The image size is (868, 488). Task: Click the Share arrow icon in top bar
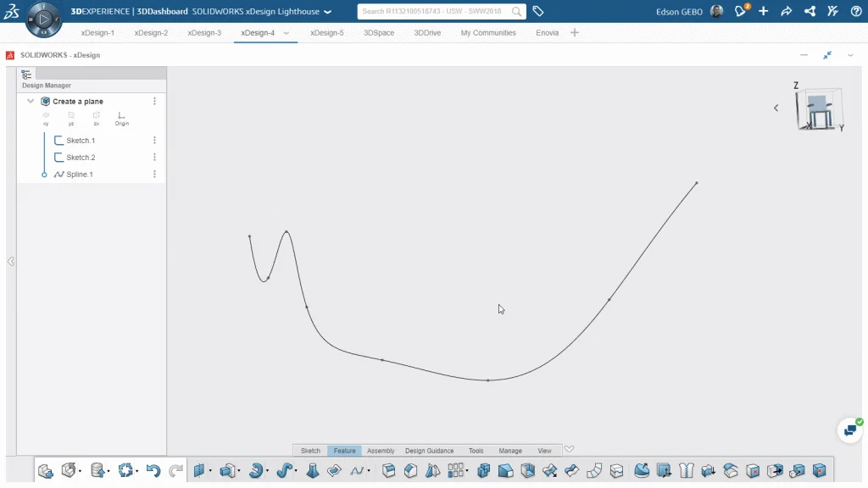(786, 11)
